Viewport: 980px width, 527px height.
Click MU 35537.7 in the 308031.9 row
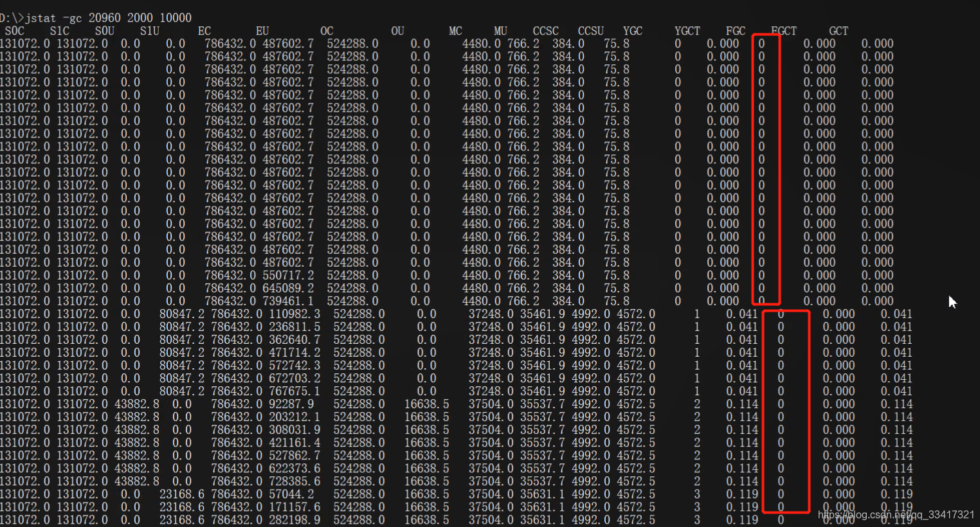tap(542, 429)
